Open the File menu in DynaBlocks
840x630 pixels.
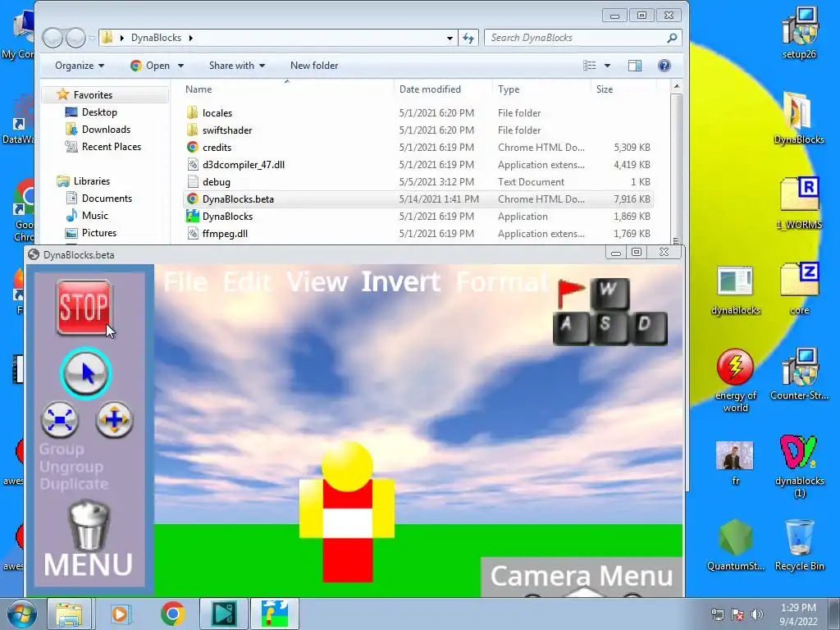(x=185, y=282)
